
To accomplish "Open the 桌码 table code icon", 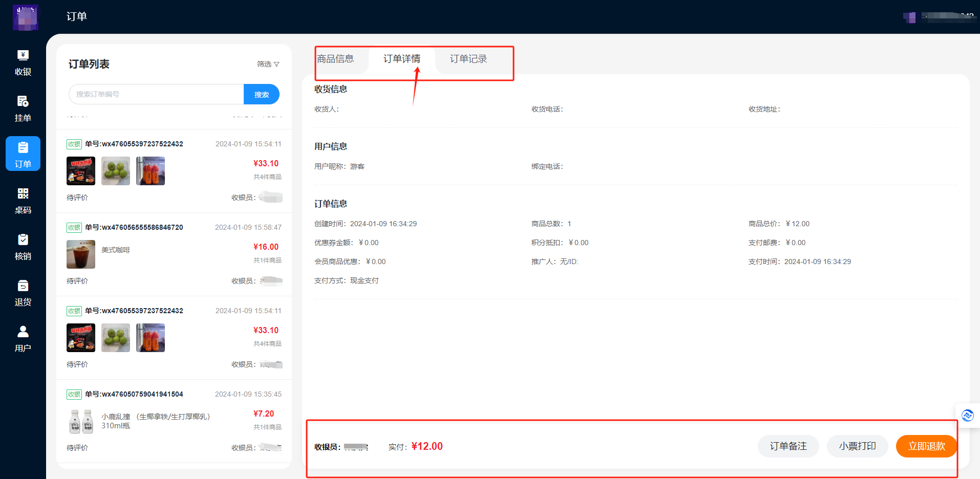I will tap(23, 200).
